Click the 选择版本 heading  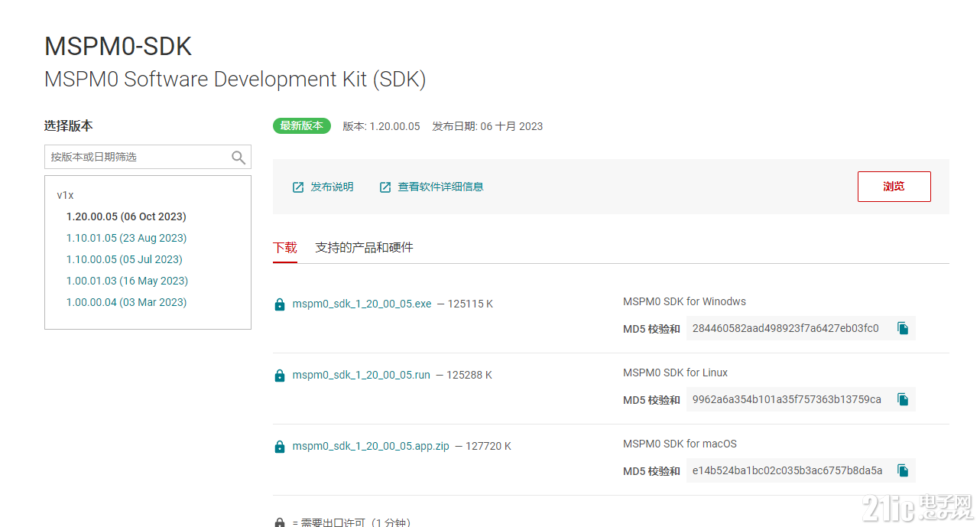coord(69,126)
